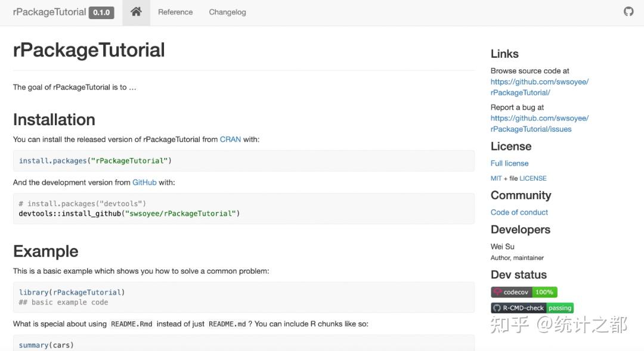644x351 pixels.
Task: Click the install.packages code block
Action: pyautogui.click(x=243, y=161)
